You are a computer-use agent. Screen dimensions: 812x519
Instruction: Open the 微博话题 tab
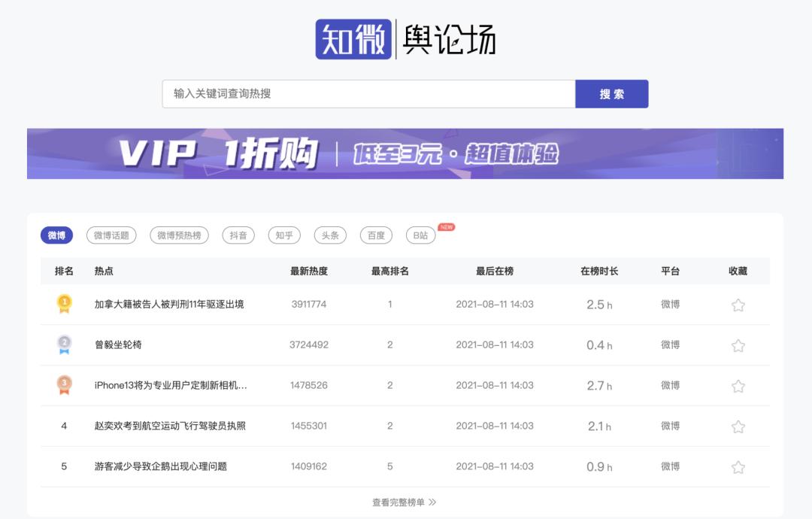pyautogui.click(x=114, y=235)
